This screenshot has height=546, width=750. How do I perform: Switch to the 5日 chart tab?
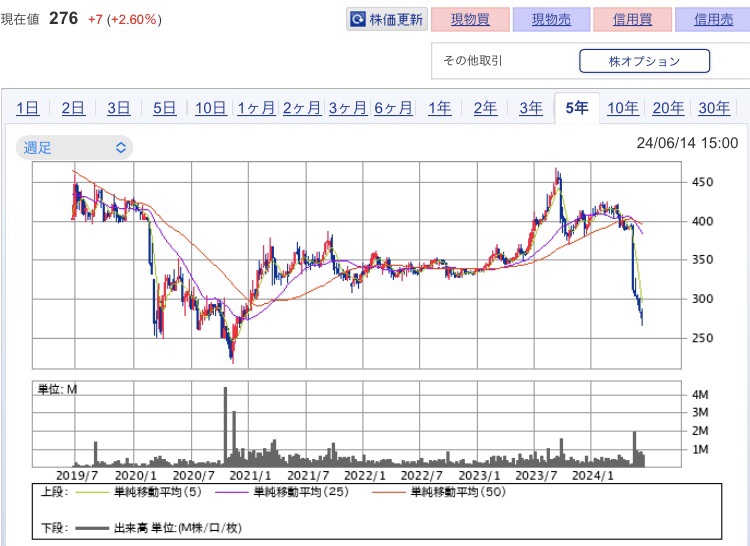(x=165, y=108)
